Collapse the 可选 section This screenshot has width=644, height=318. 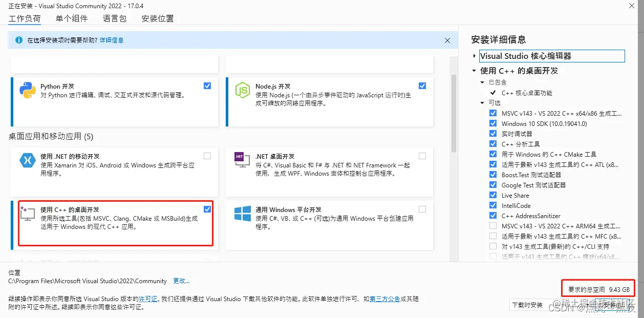point(482,103)
